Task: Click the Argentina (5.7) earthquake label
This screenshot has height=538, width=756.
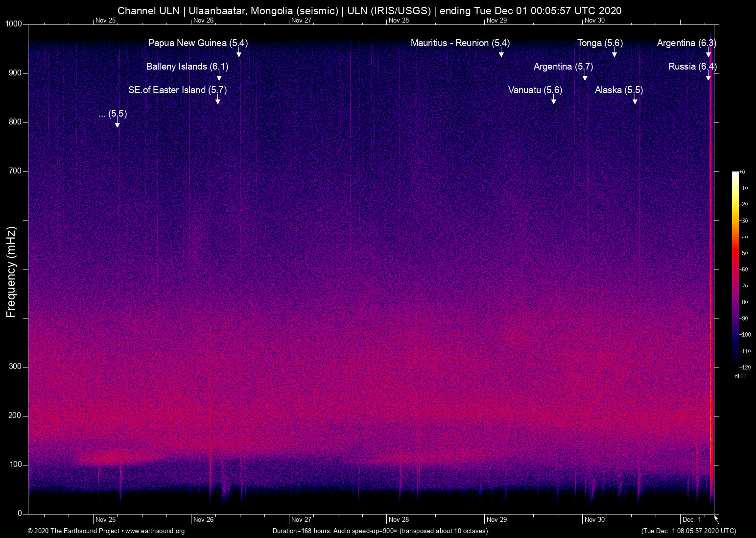Action: point(563,67)
